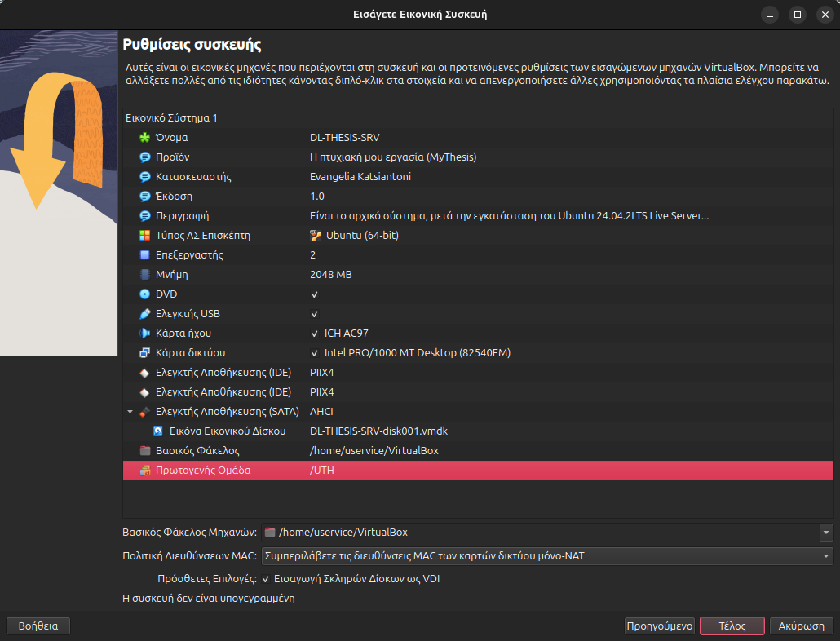The width and height of the screenshot is (840, 641).
Task: Click the speech bubble icon beside Κατασκευαστής
Action: pyautogui.click(x=144, y=177)
